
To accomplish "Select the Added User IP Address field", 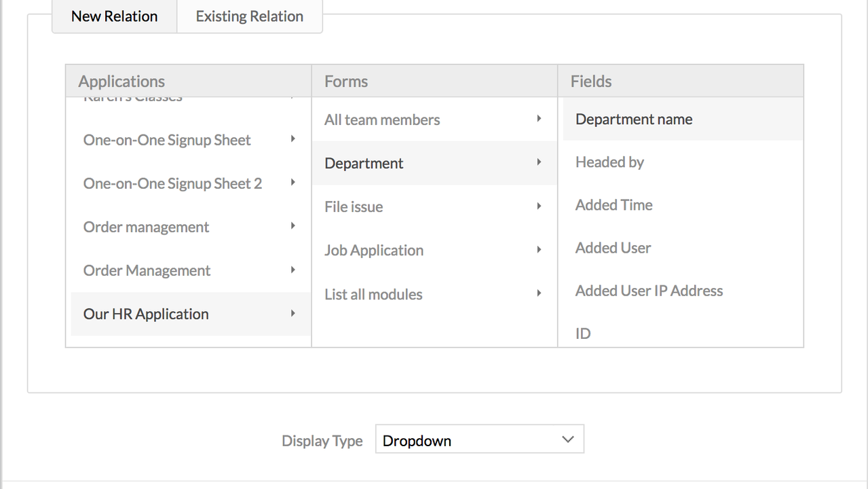I will [648, 291].
